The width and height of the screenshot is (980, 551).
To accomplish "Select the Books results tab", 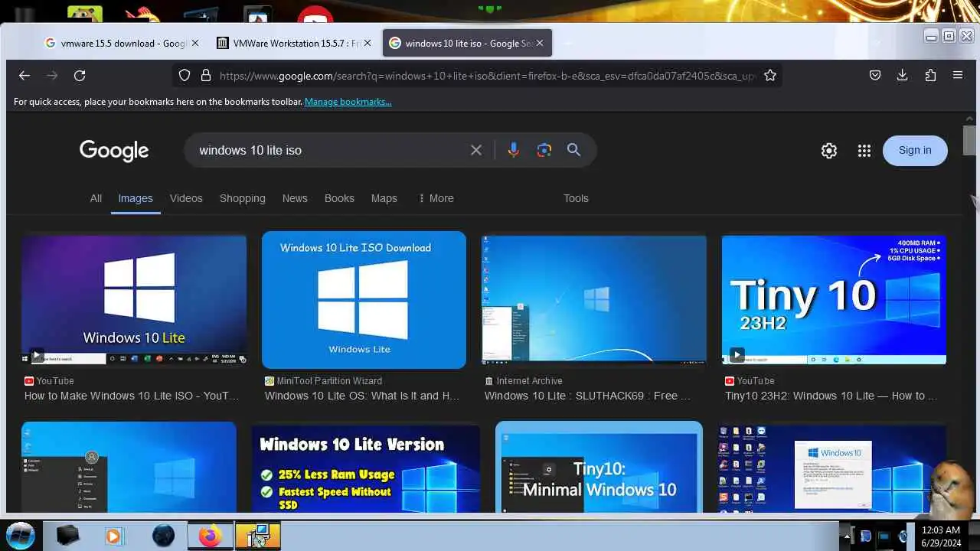I will click(339, 198).
